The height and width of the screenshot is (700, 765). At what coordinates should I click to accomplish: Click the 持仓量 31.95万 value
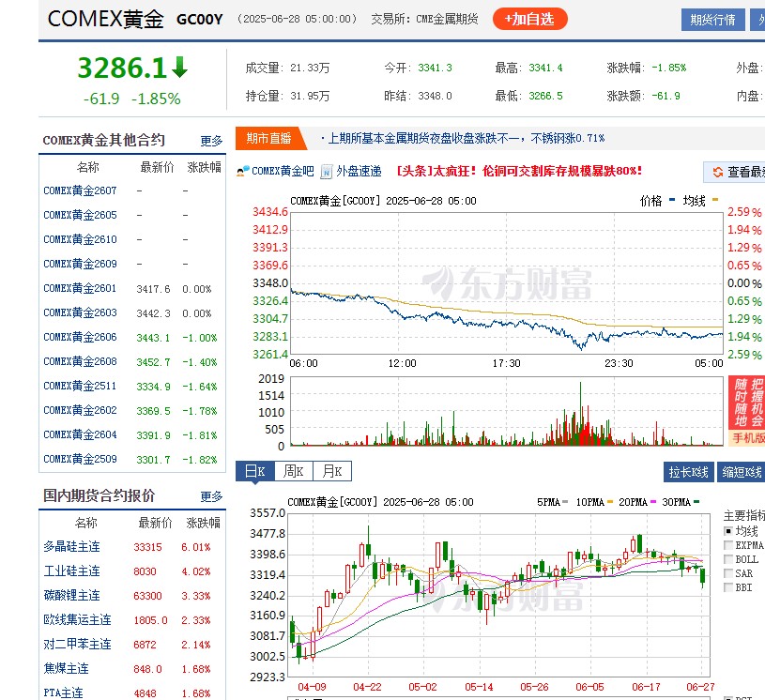pyautogui.click(x=310, y=96)
